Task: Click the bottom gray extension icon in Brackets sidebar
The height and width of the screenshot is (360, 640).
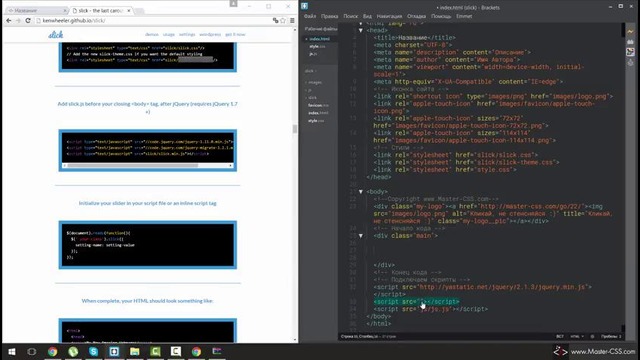Action: (631, 62)
